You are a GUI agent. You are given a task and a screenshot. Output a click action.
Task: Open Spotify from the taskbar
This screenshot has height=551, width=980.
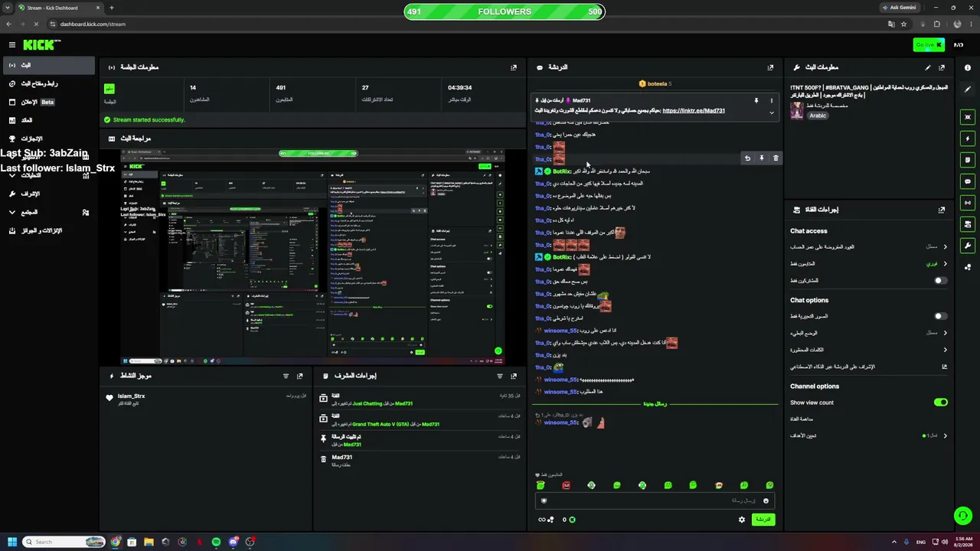pyautogui.click(x=216, y=542)
